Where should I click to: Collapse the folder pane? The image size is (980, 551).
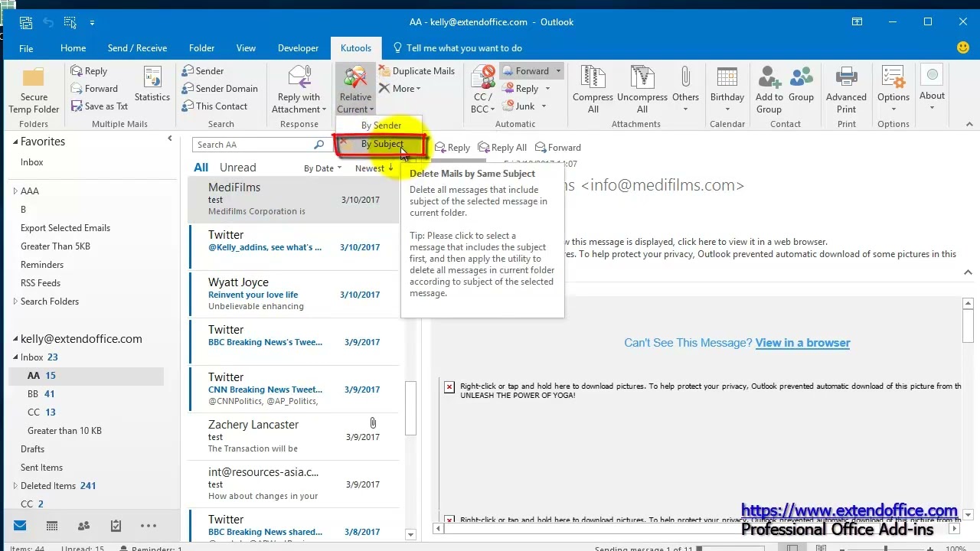click(170, 139)
